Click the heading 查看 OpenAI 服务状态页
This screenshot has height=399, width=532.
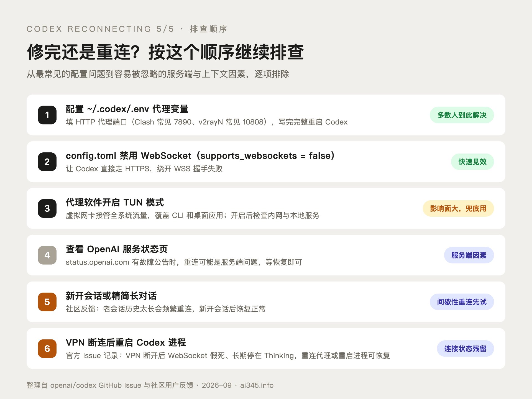click(x=117, y=249)
